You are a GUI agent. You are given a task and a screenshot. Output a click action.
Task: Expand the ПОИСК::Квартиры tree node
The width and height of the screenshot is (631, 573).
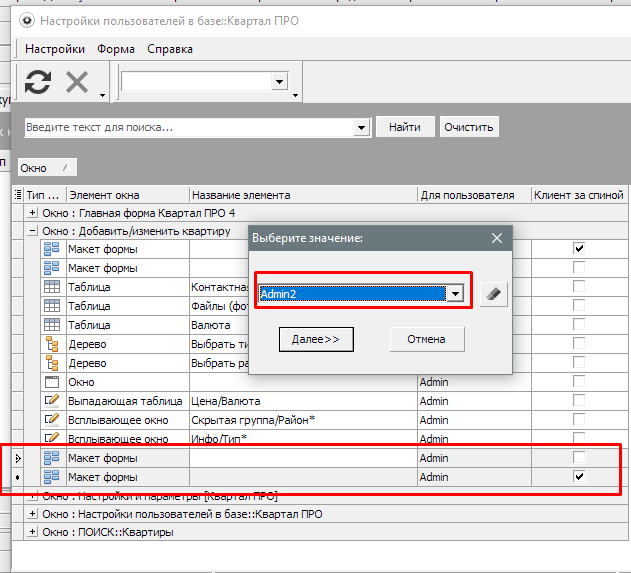point(33,533)
